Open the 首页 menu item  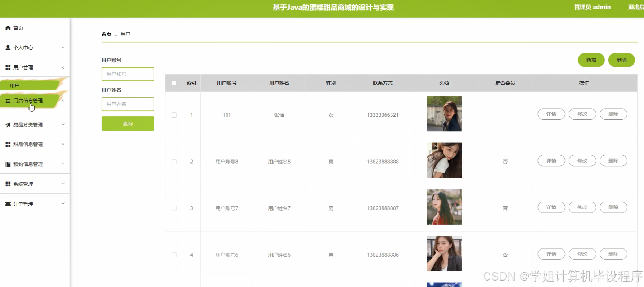click(35, 28)
